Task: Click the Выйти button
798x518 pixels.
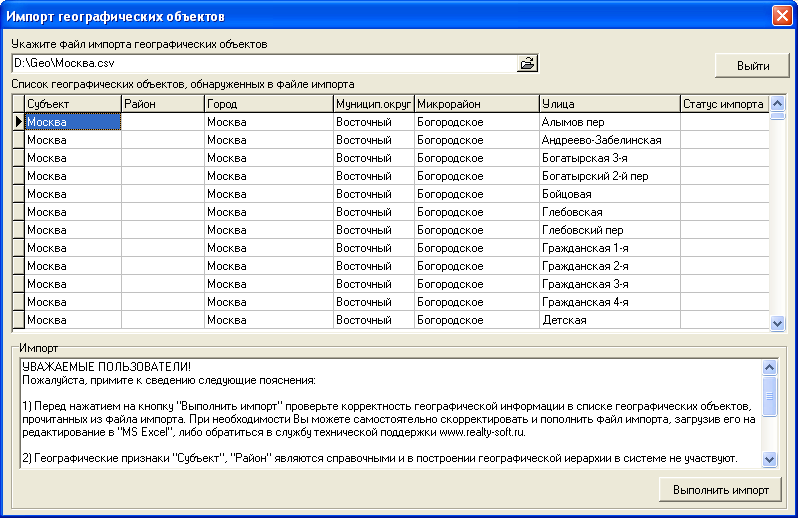Action: [752, 66]
